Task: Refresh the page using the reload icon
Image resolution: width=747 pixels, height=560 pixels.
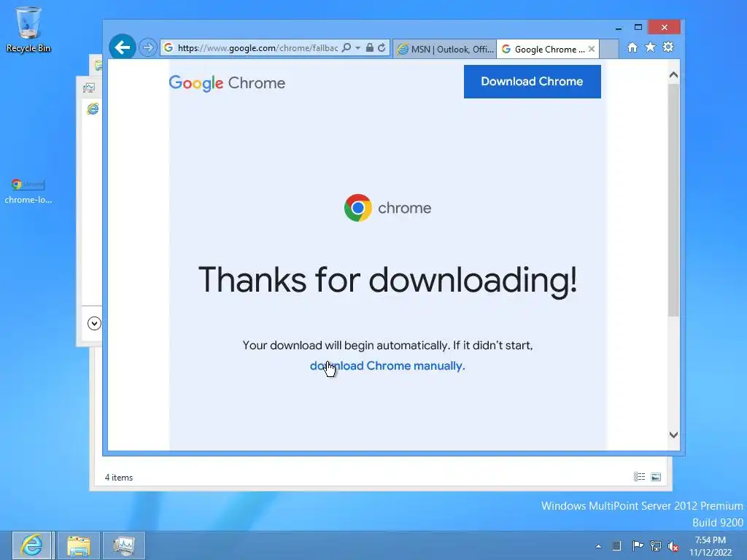Action: click(x=382, y=47)
